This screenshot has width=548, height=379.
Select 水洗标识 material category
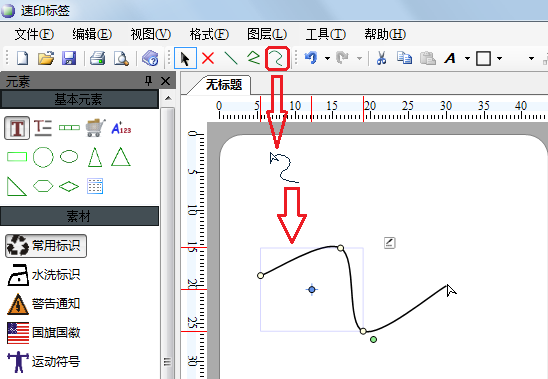point(44,275)
